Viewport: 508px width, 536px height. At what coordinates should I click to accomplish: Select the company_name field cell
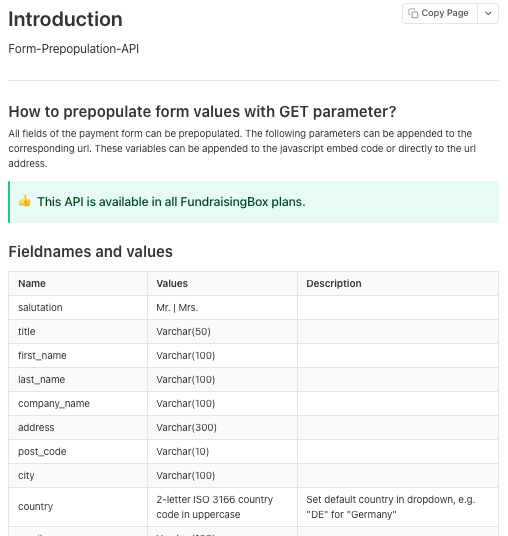[78, 403]
